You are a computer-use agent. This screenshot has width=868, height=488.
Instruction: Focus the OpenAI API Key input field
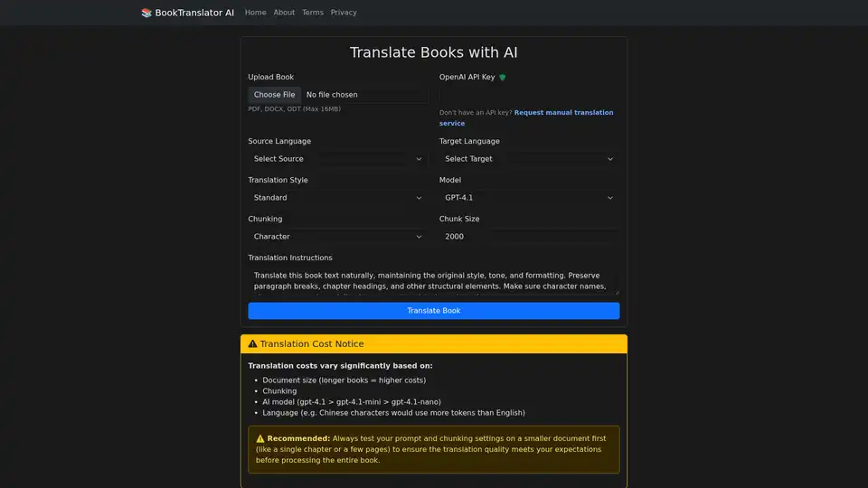529,95
